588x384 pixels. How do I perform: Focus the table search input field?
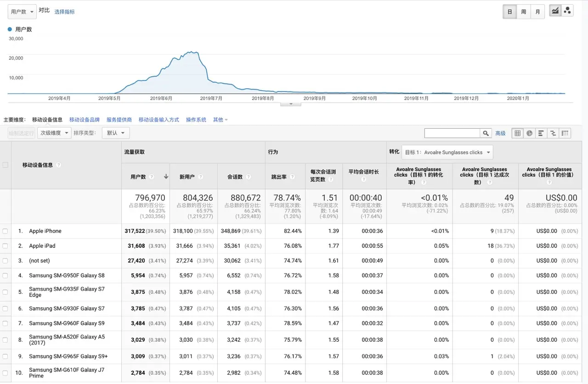[x=452, y=133]
